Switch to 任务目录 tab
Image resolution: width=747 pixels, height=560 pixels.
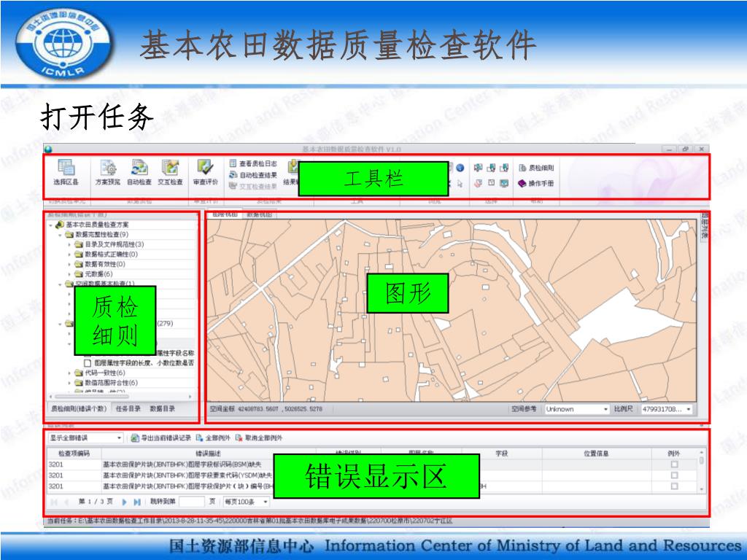click(x=128, y=408)
